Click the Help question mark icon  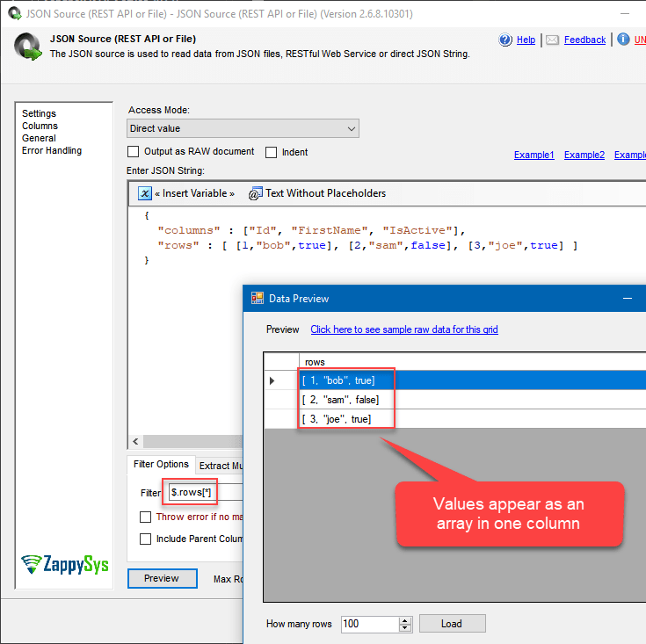pyautogui.click(x=505, y=40)
